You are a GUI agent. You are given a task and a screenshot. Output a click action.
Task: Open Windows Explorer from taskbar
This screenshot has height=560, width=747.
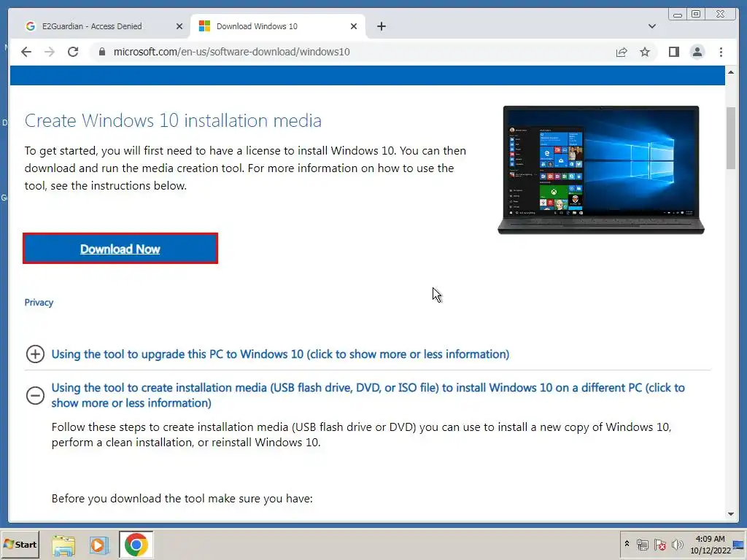64,545
